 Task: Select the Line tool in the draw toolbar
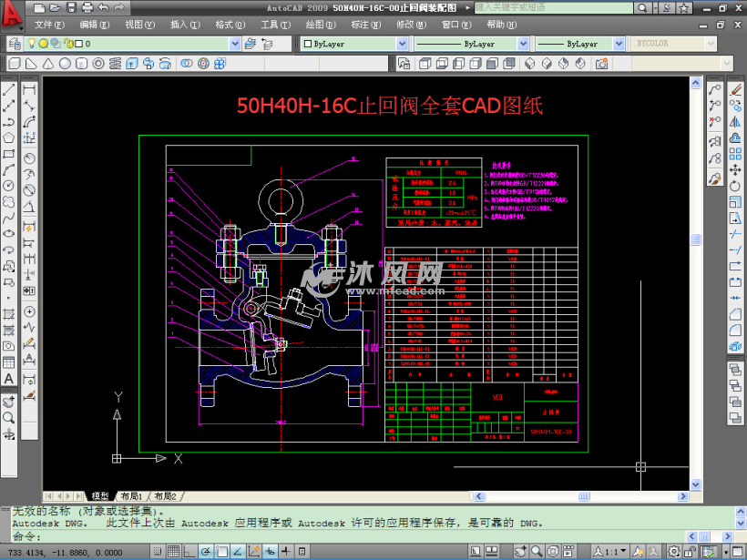click(x=9, y=87)
